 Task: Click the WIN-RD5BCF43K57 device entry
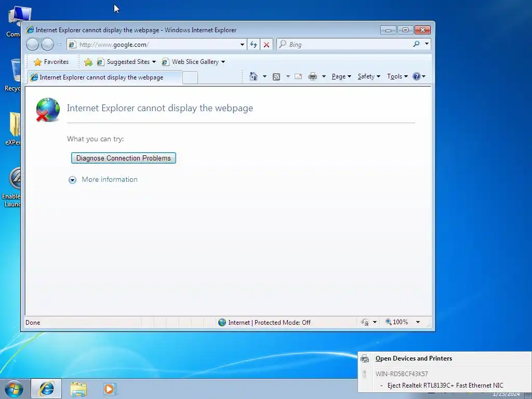[402, 374]
